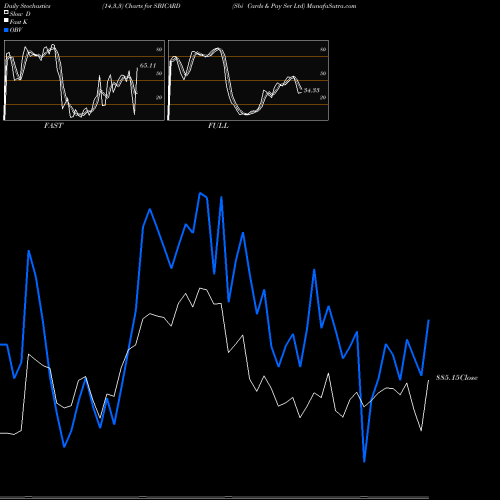500x500 pixels.
Task: Click the 'FULL' label under the chart
Action: (x=218, y=126)
